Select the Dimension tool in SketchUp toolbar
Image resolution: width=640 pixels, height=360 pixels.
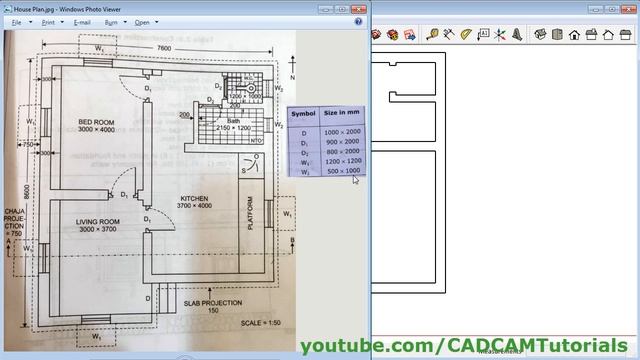(449, 34)
